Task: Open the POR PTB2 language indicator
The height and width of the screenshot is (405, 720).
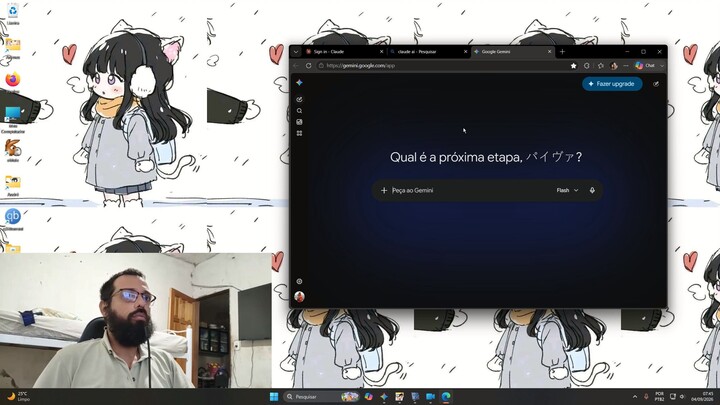Action: pos(659,396)
